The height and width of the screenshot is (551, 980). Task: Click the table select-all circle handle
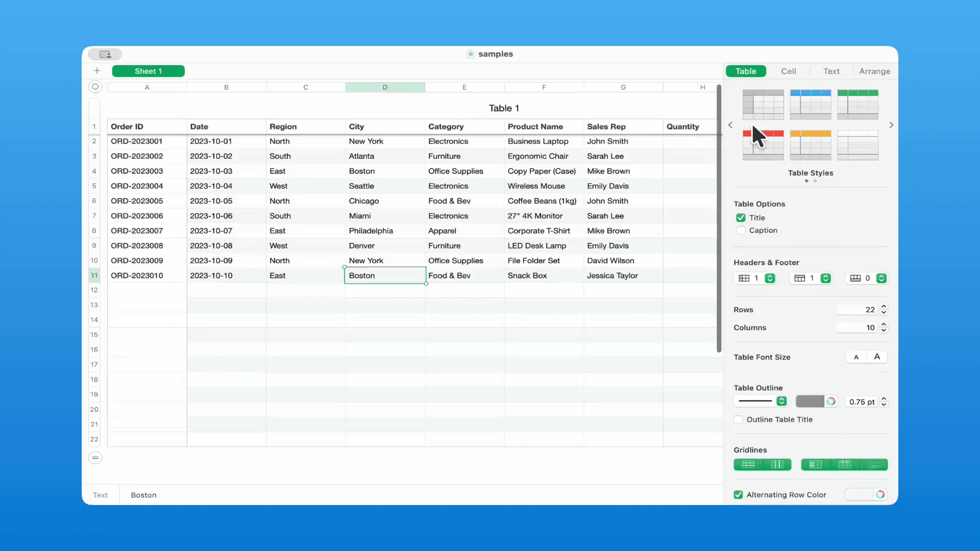[95, 87]
